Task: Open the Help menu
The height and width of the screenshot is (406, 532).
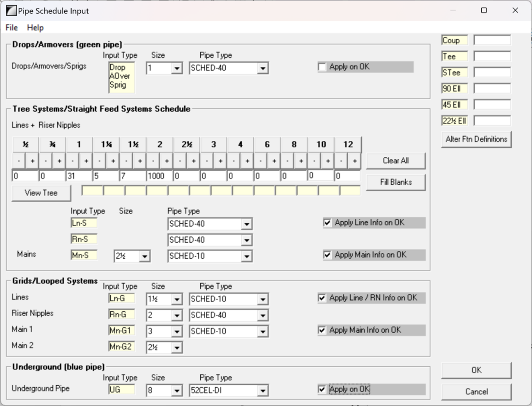Action: pyautogui.click(x=36, y=28)
